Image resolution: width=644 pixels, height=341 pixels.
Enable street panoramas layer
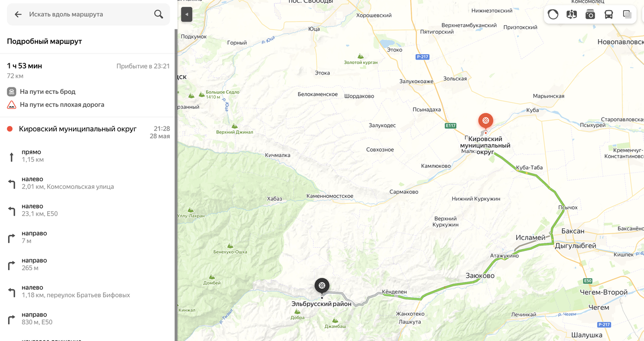pyautogui.click(x=572, y=14)
